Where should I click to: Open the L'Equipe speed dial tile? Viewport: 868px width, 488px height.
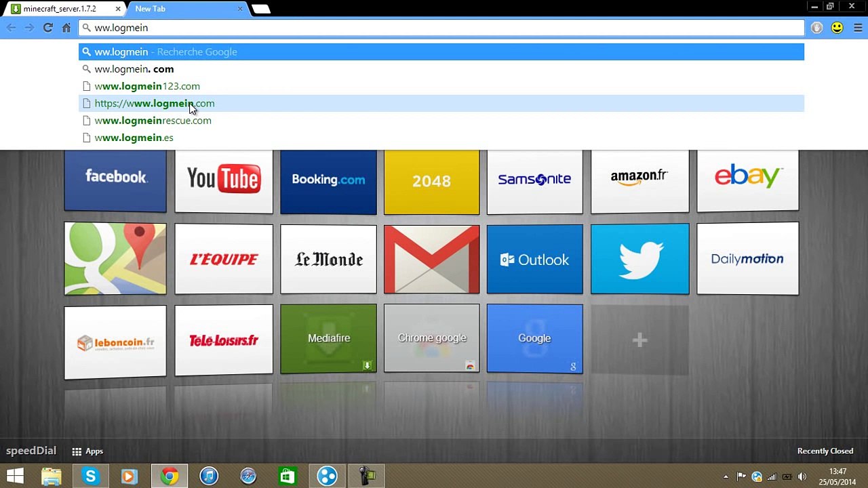pyautogui.click(x=224, y=259)
